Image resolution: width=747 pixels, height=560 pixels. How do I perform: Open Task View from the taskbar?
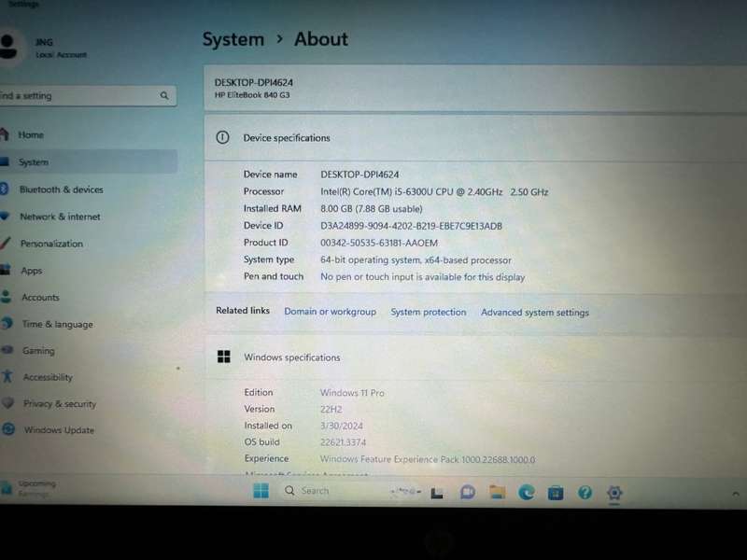pos(437,494)
